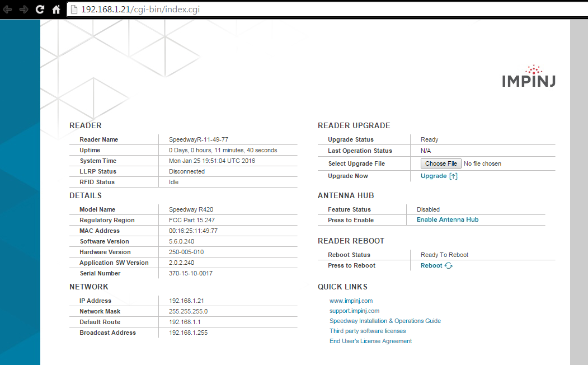Click the model name value Speedway R420
Screen dimensions: 588x365
pos(191,209)
